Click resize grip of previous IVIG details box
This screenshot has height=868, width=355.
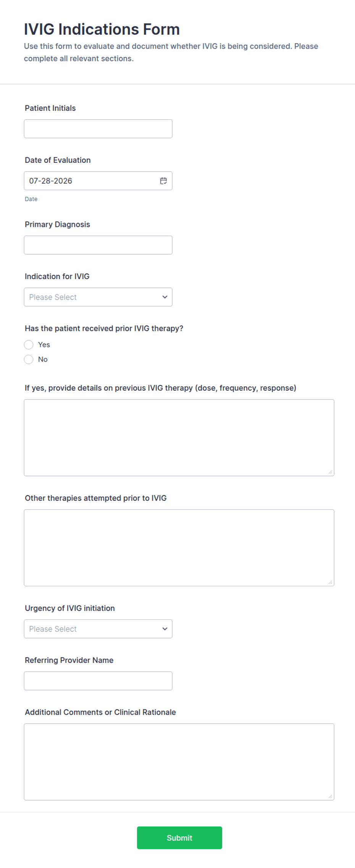tap(330, 472)
